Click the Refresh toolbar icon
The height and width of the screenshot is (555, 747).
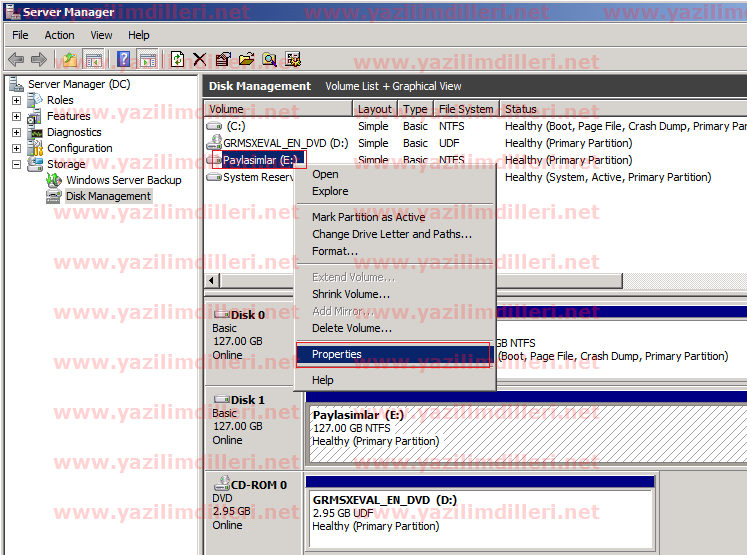pos(177,60)
